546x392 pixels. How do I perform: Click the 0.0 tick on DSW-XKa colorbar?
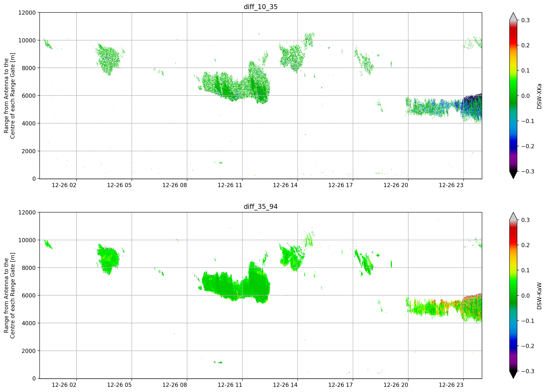coord(525,96)
